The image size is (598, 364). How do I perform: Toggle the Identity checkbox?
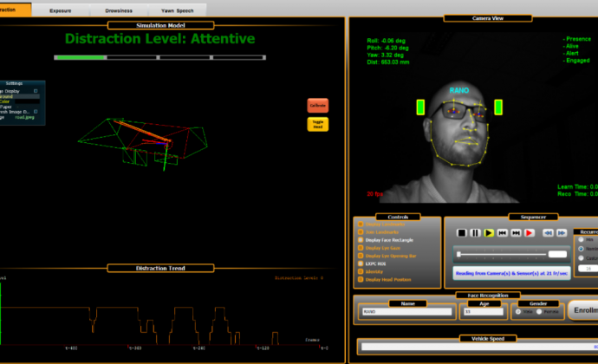tap(361, 271)
